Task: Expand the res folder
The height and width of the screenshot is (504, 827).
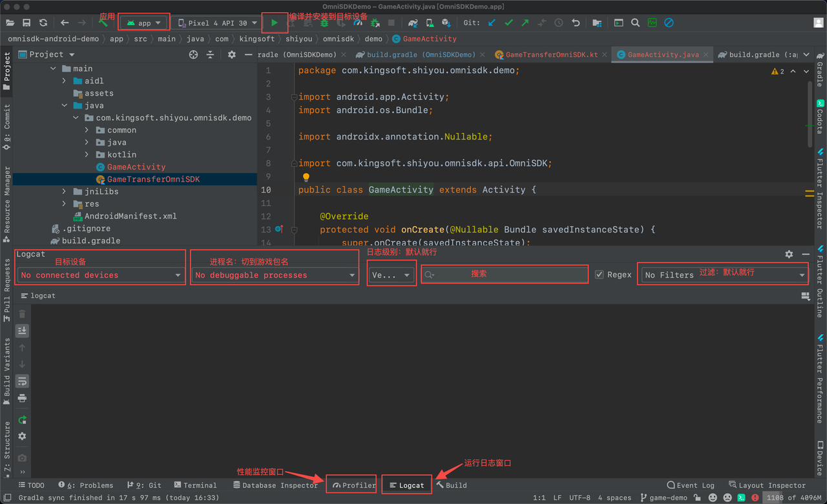Action: pos(64,204)
